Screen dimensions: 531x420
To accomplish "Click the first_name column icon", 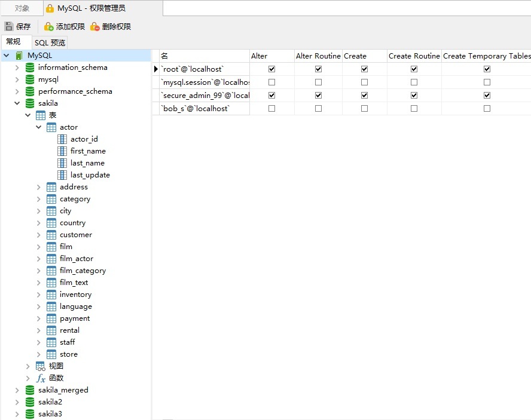I will pyautogui.click(x=62, y=151).
